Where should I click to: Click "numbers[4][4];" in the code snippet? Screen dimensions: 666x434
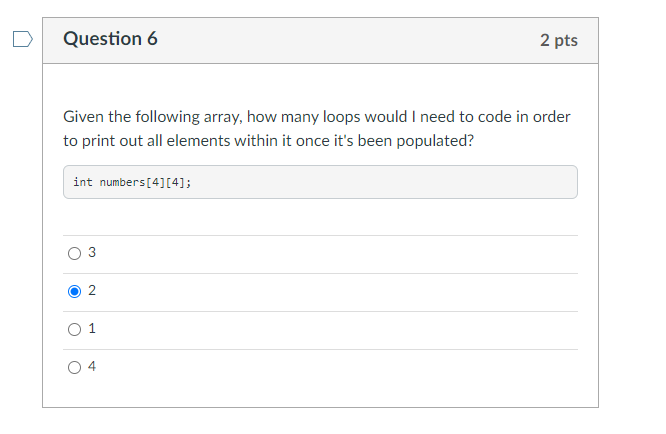145,183
